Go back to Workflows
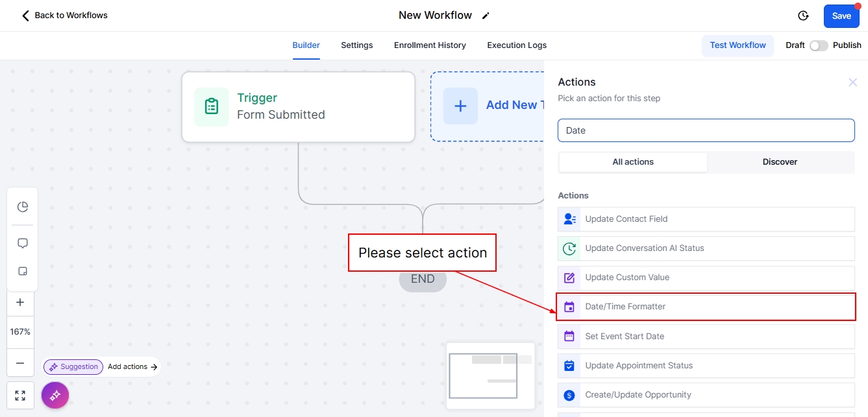Viewport: 868px width, 417px height. coord(64,16)
